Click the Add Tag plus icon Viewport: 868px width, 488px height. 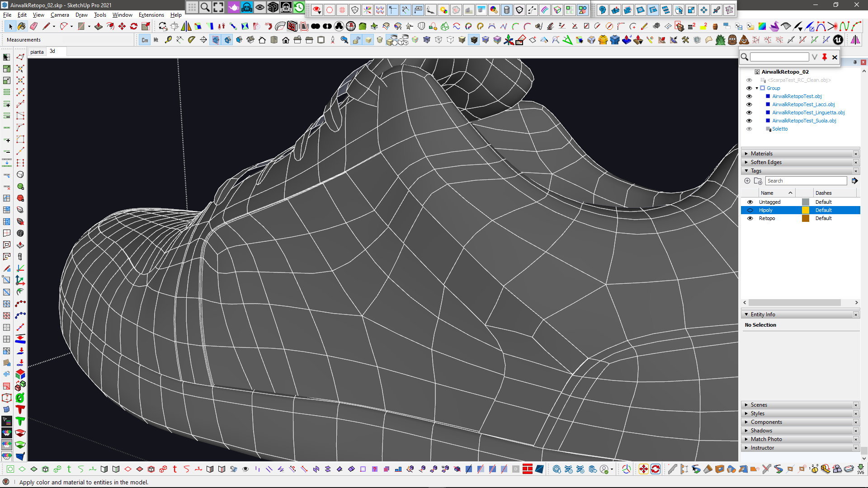coord(747,181)
